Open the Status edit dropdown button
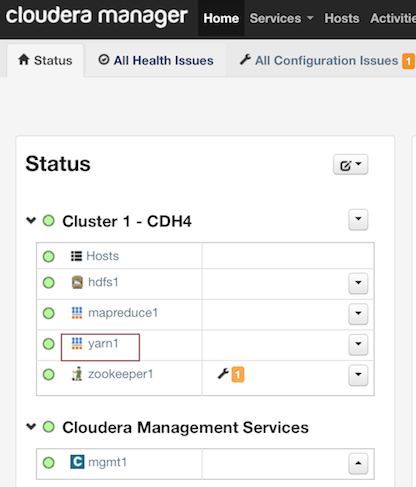The height and width of the screenshot is (487, 416). 350,164
